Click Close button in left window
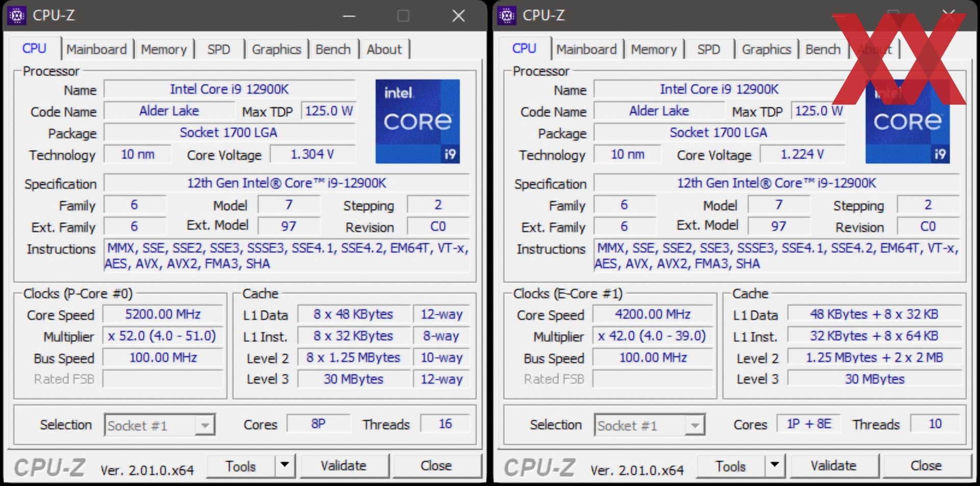980x486 pixels. click(x=436, y=466)
